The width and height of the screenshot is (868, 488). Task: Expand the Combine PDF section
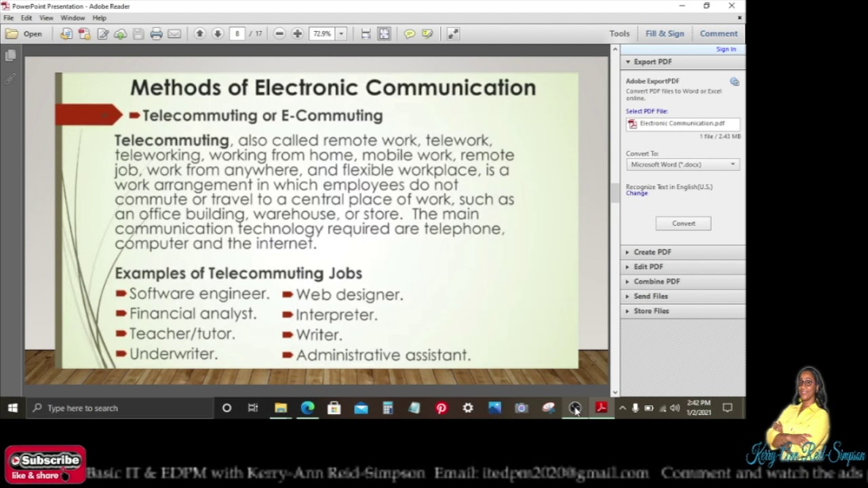(682, 281)
